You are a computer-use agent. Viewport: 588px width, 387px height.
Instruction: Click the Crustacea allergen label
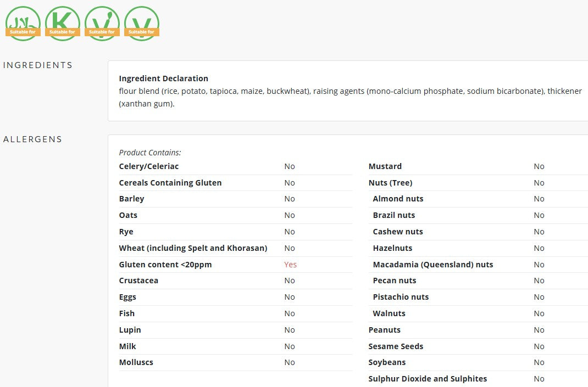pyautogui.click(x=138, y=281)
